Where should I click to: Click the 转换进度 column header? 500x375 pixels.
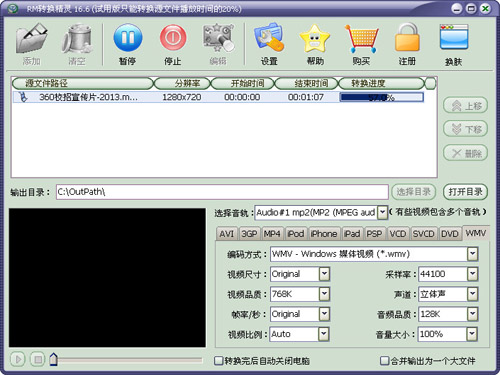click(x=382, y=83)
